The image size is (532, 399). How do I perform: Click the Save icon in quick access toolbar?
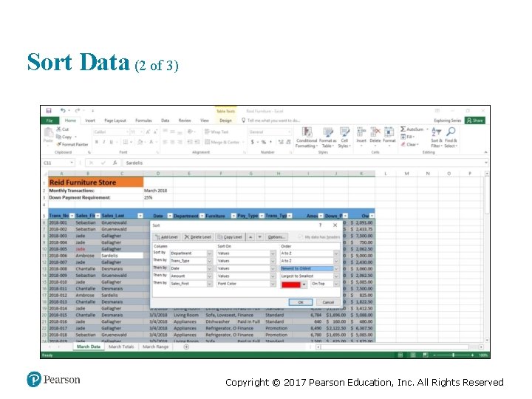tap(49, 111)
